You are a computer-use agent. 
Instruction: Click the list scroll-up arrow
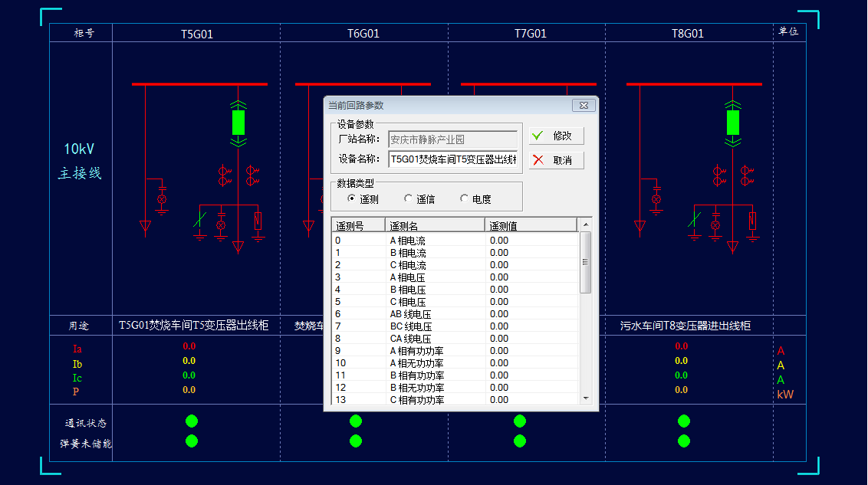click(x=586, y=224)
